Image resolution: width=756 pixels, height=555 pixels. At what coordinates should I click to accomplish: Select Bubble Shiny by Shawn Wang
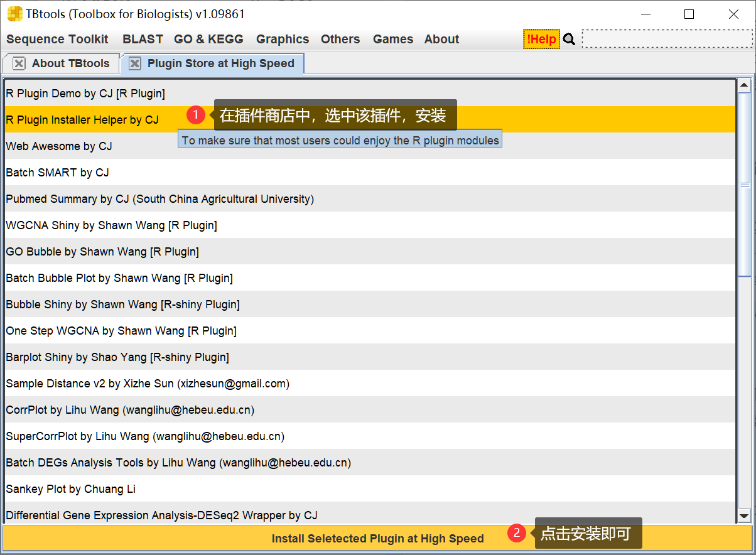(370, 304)
